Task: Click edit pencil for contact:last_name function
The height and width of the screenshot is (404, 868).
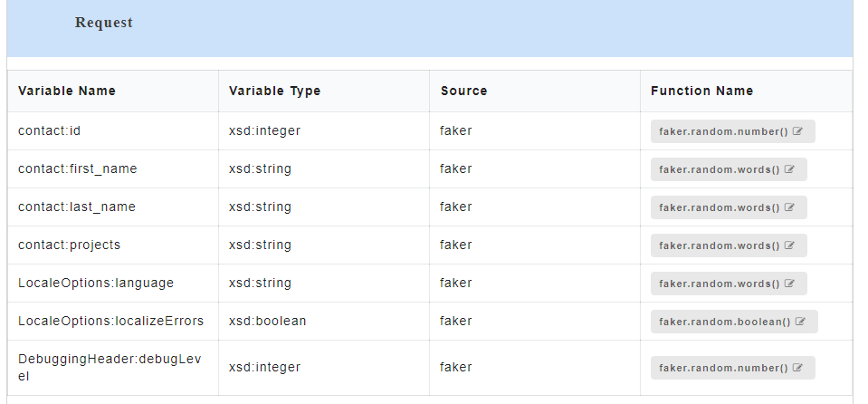Action: pyautogui.click(x=789, y=207)
